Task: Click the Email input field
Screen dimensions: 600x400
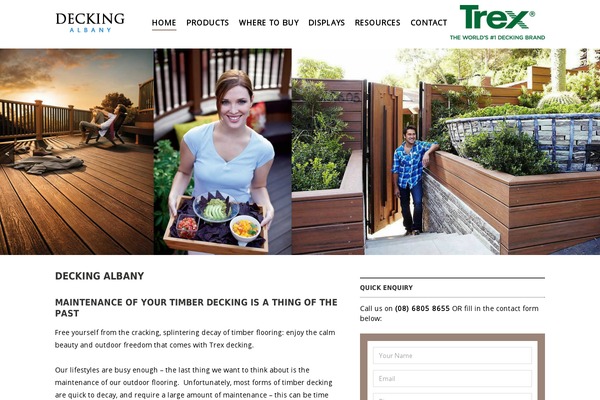Action: [452, 379]
